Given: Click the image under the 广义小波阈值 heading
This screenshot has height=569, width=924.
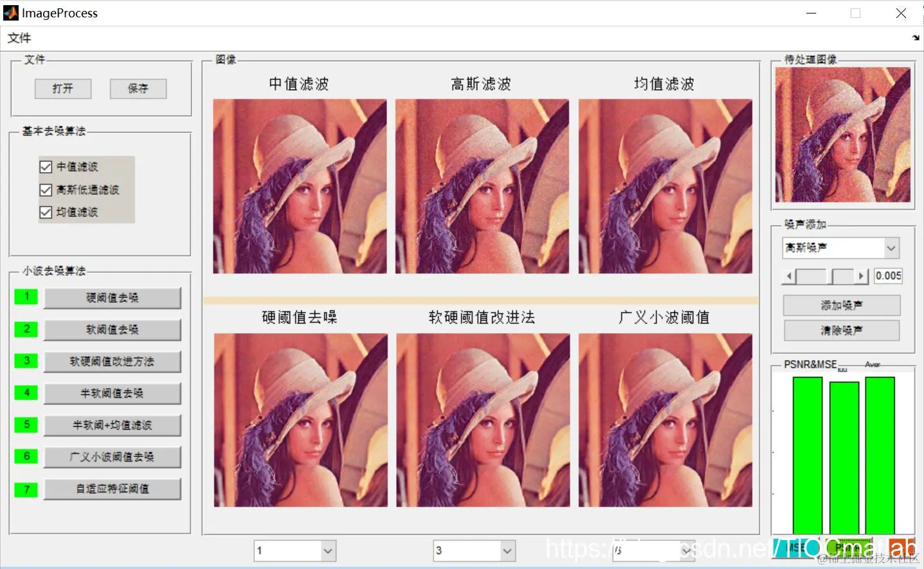Looking at the screenshot, I should pyautogui.click(x=666, y=420).
